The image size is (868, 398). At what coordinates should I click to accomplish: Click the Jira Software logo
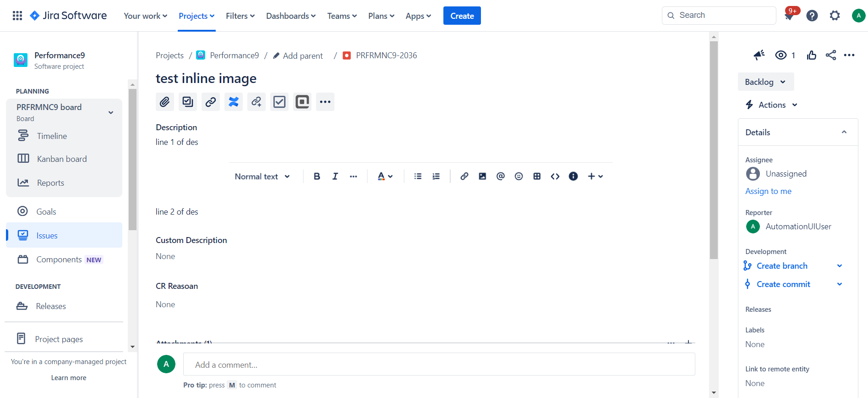click(x=68, y=16)
